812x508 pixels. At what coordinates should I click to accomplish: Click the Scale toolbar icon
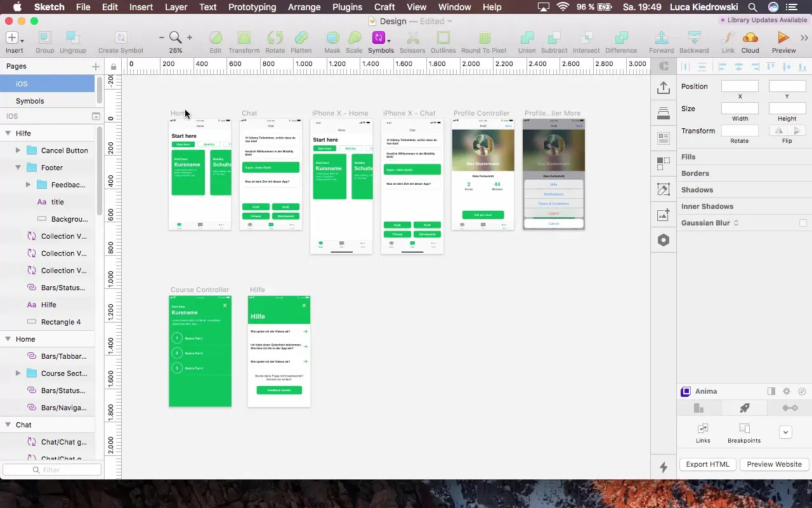pyautogui.click(x=354, y=38)
